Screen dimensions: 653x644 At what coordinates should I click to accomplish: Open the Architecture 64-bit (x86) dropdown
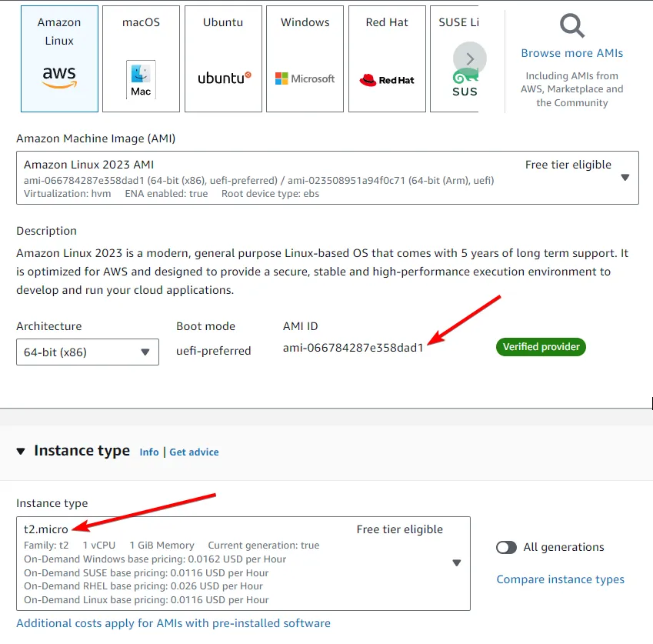tap(145, 352)
